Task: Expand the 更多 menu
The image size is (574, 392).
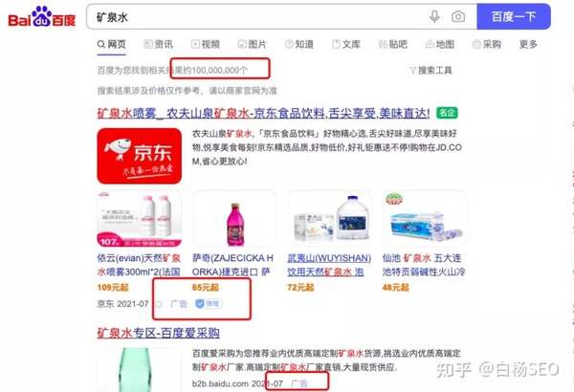Action: (x=528, y=44)
